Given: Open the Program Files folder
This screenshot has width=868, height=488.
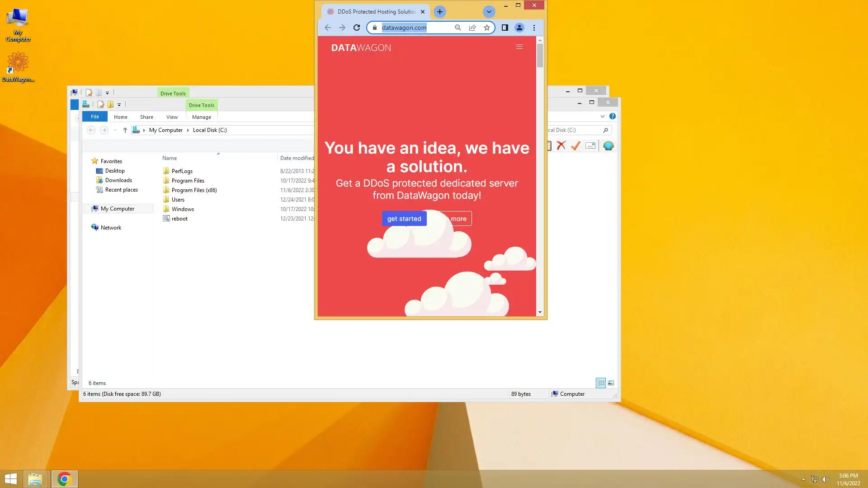Looking at the screenshot, I should [188, 181].
